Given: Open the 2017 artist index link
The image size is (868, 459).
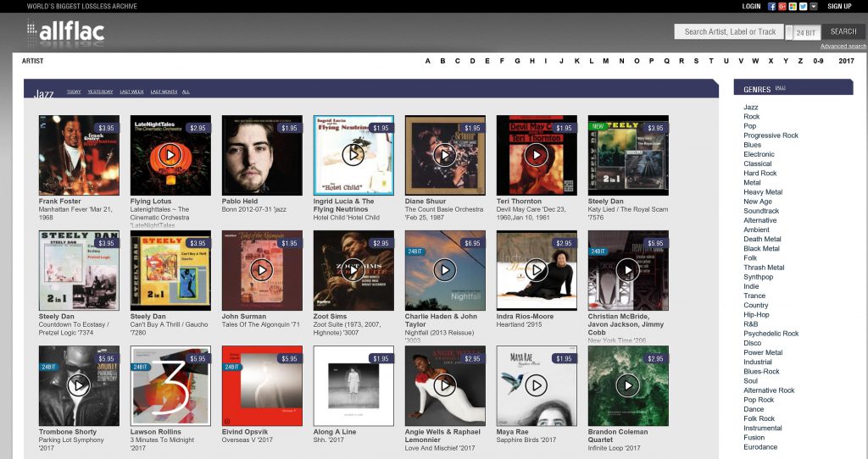Looking at the screenshot, I should tap(846, 61).
